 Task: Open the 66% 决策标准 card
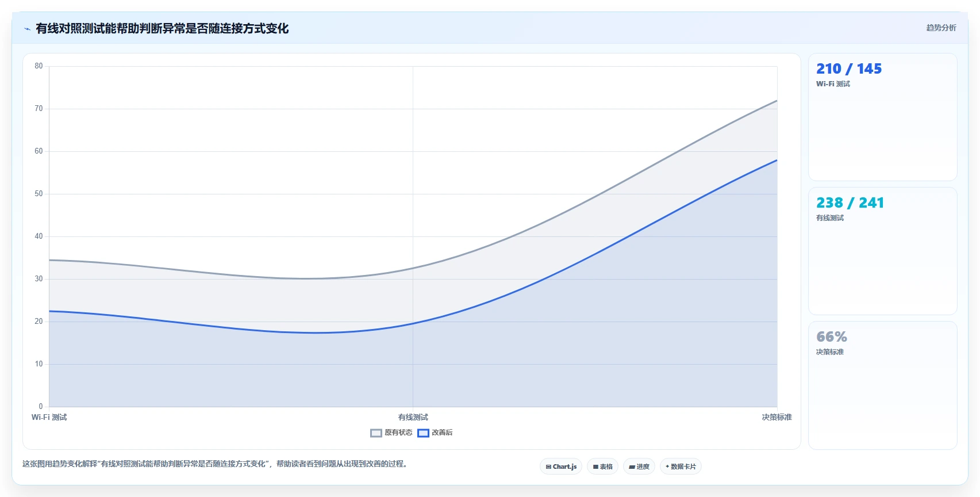(882, 385)
